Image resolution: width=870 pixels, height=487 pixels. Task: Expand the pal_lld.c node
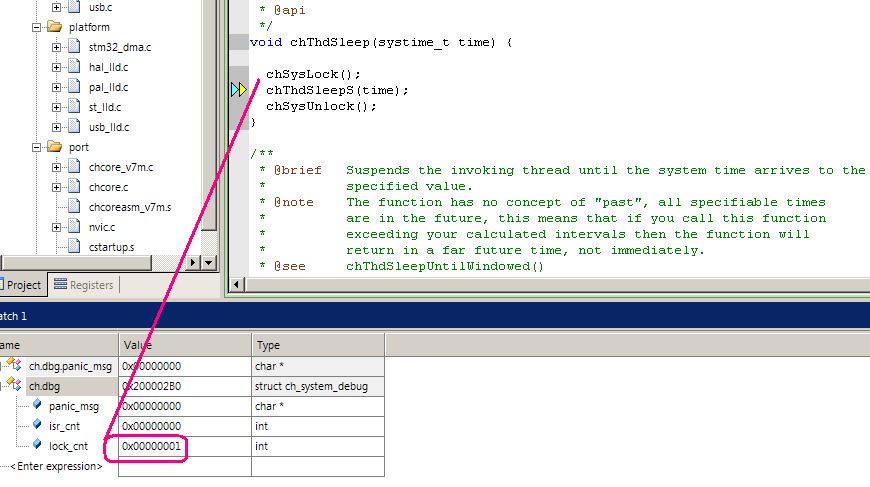coord(56,87)
